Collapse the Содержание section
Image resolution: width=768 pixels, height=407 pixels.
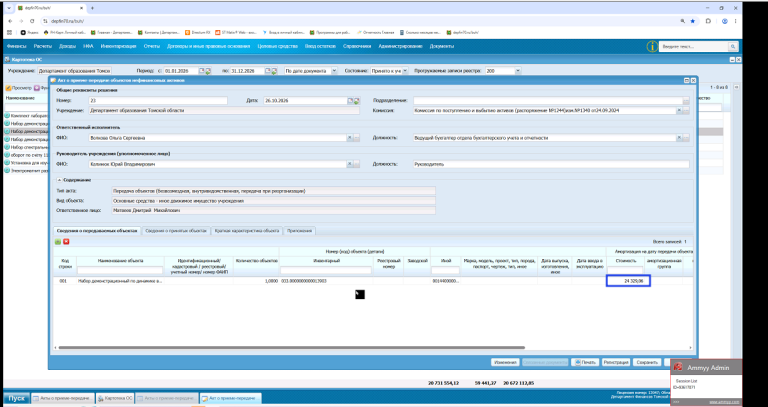pyautogui.click(x=59, y=180)
